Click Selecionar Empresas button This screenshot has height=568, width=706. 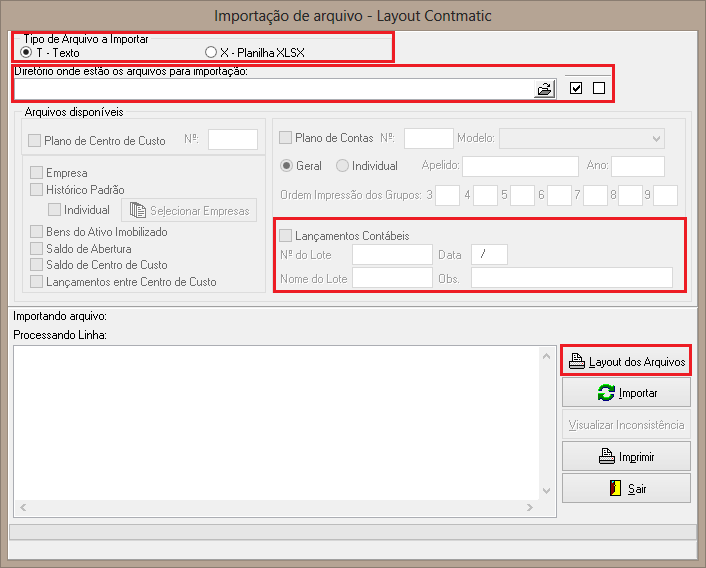pyautogui.click(x=189, y=210)
